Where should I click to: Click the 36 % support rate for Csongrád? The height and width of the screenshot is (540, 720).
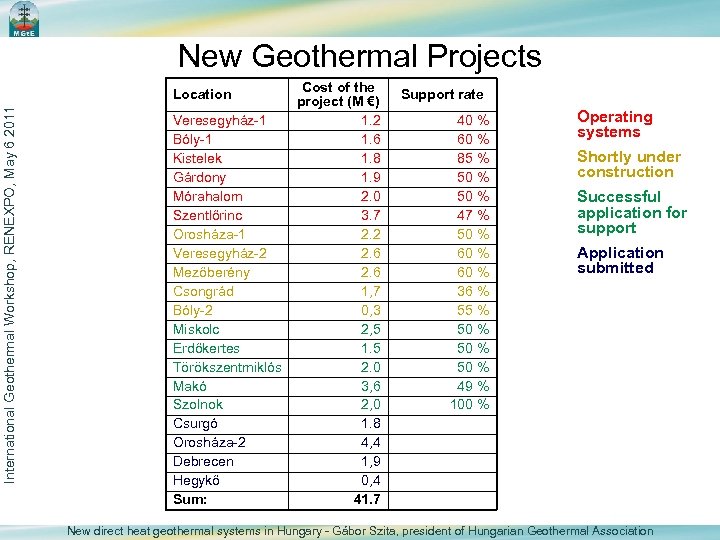tap(473, 292)
